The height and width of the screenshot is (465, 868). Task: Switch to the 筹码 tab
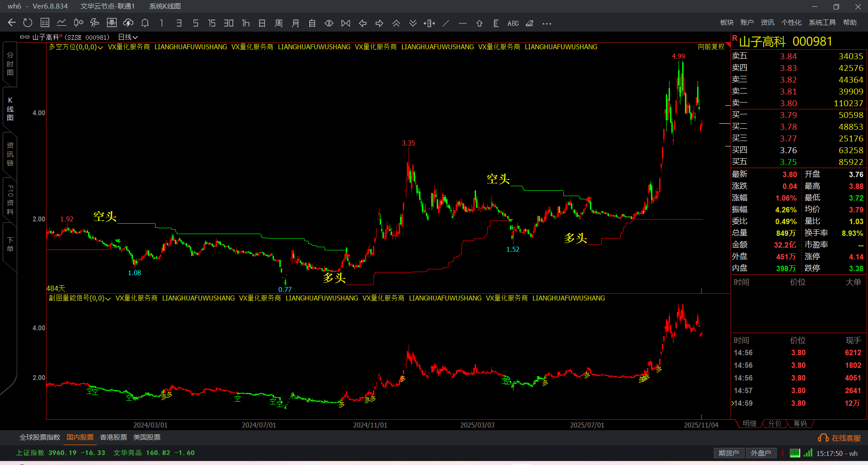click(x=800, y=424)
